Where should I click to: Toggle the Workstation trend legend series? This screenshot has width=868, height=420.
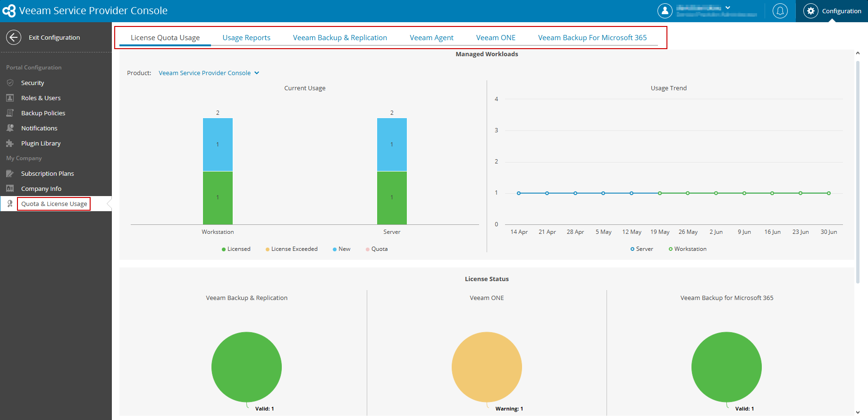[x=688, y=249]
